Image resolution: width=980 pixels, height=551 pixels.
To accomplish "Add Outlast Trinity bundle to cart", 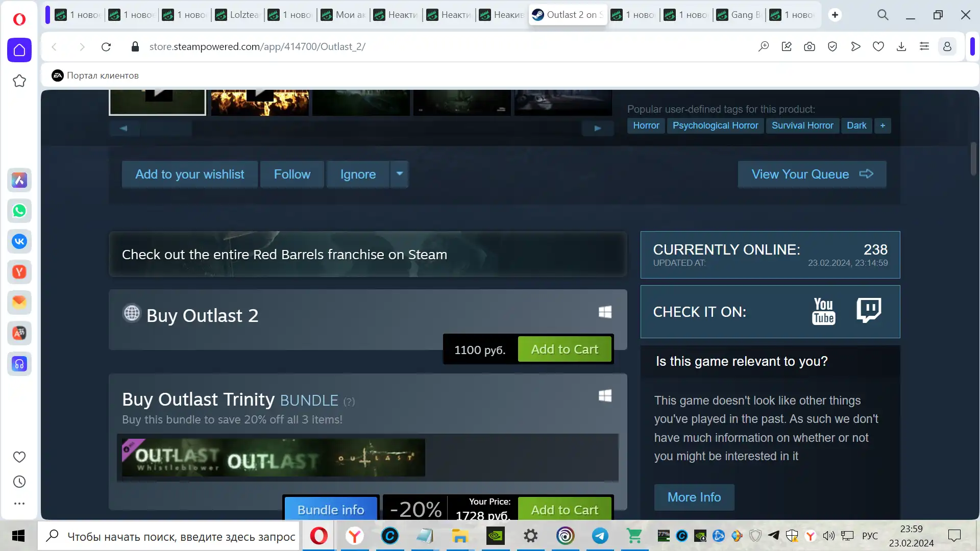I will (x=565, y=509).
